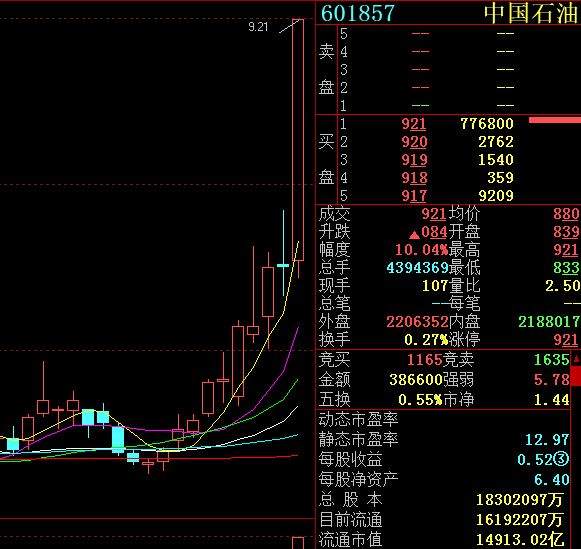Viewport: 581px width, 549px height.
Task: Click the 静态市盈率 value 12.97
Action: click(547, 440)
